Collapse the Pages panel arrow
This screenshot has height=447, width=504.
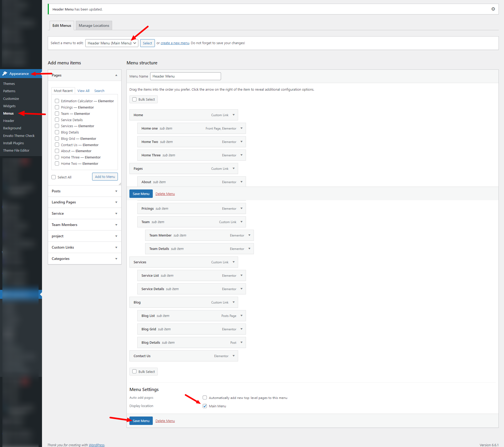116,75
